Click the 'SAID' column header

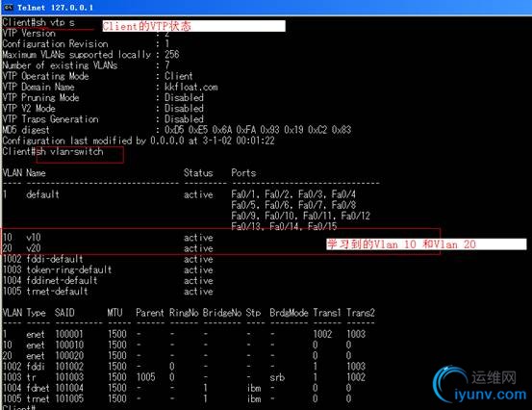coord(64,313)
